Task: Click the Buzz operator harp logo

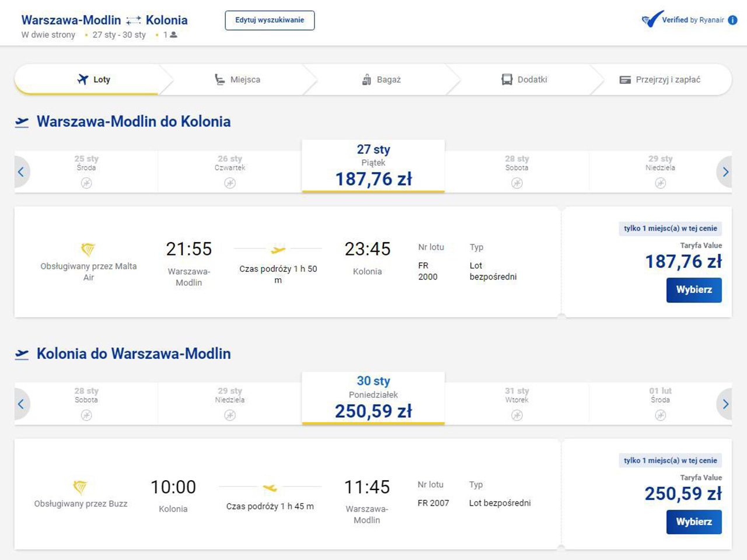Action: [81, 487]
